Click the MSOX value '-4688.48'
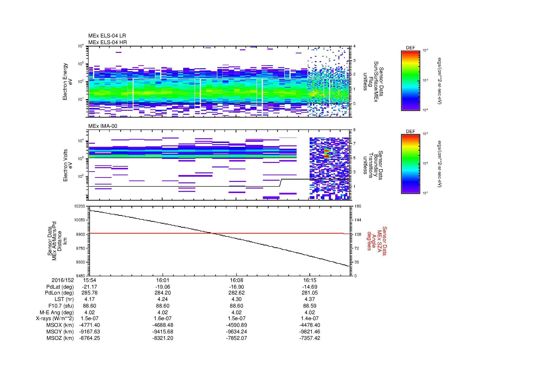This screenshot has width=555, height=392. (x=163, y=325)
